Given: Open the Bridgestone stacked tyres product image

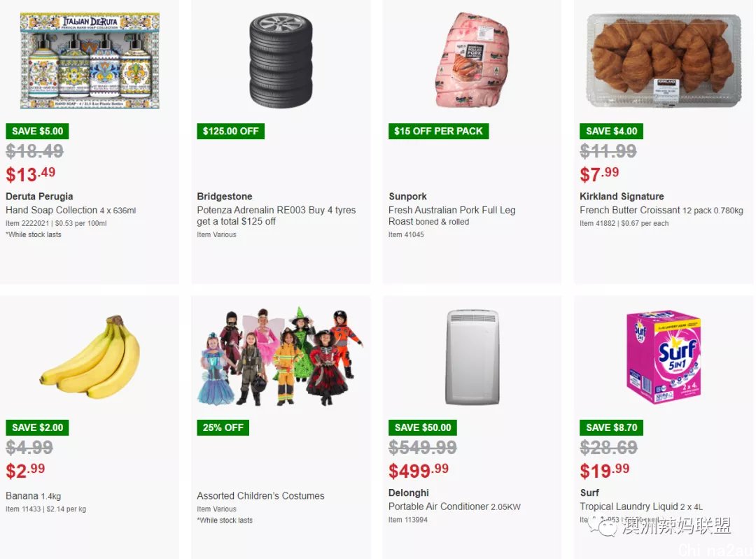Looking at the screenshot, I should click(x=281, y=61).
